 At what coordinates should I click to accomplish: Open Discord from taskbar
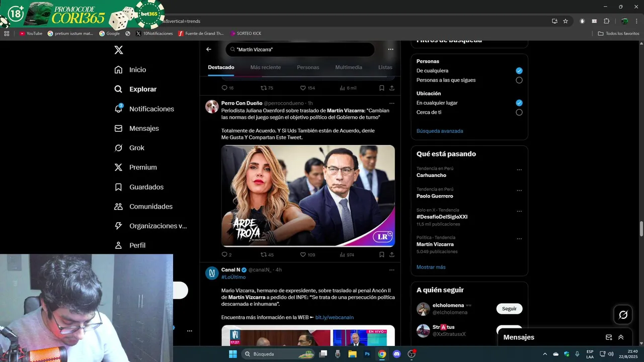click(x=396, y=354)
